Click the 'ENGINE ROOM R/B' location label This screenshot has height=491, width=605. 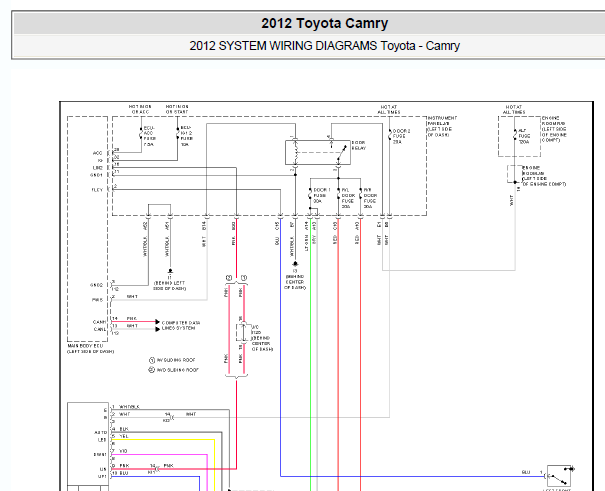(554, 129)
